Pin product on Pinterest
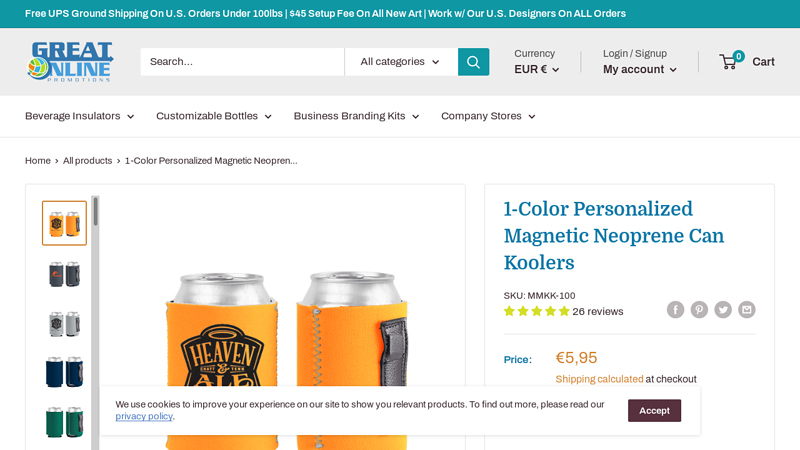Screen dimensions: 800x450 (x=699, y=310)
